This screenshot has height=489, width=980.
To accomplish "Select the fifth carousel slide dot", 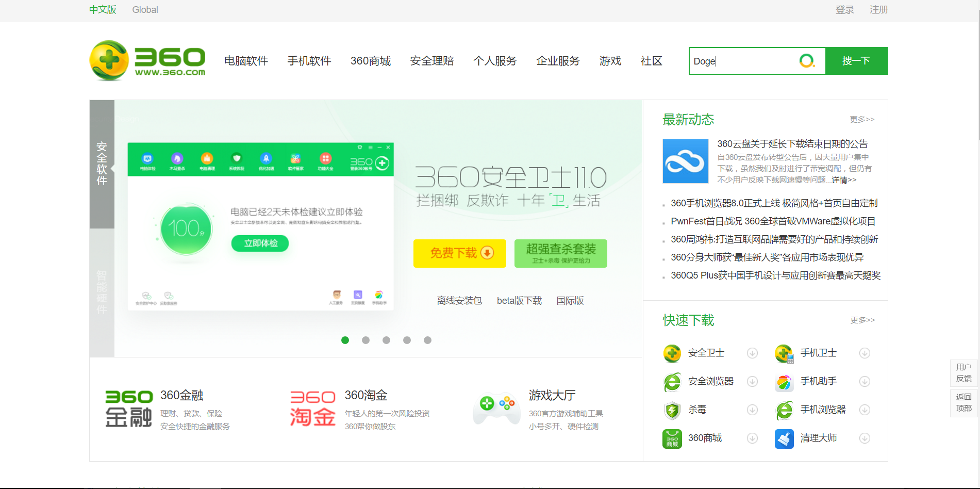I will tap(427, 340).
